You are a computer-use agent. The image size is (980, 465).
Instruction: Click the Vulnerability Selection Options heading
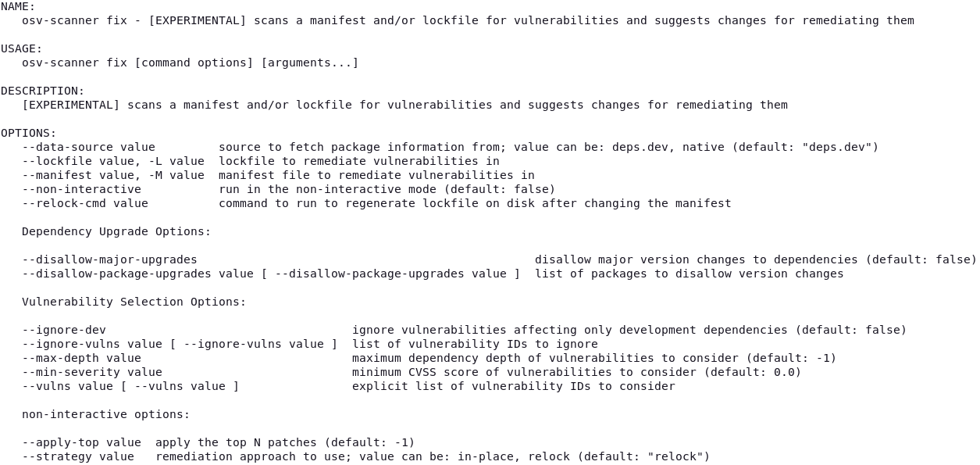click(134, 302)
